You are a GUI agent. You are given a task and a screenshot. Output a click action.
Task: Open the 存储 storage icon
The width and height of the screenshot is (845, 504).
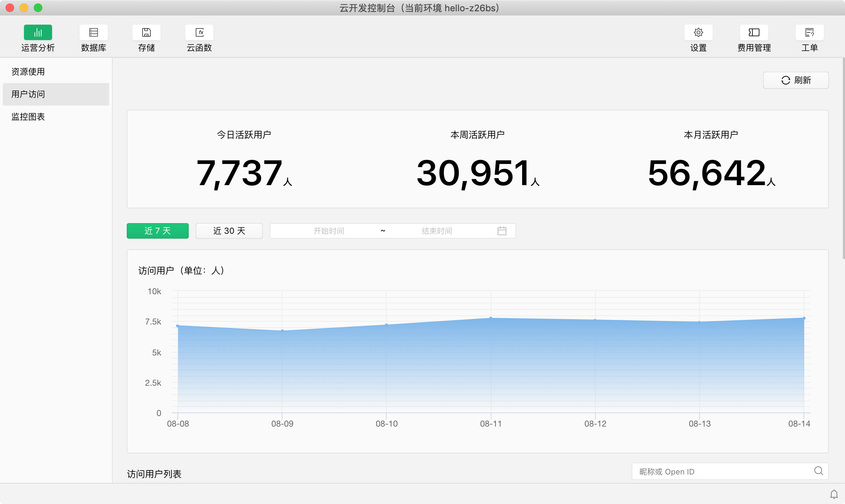click(x=146, y=32)
